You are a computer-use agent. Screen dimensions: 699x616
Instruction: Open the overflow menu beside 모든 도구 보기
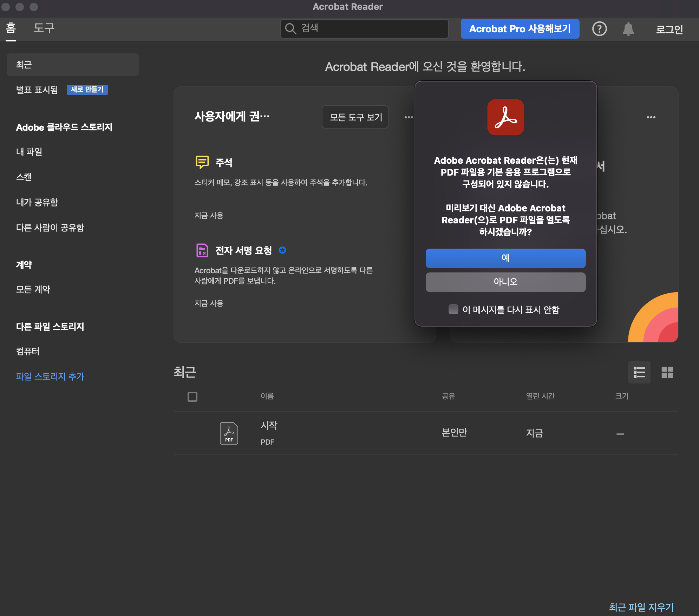pos(409,117)
